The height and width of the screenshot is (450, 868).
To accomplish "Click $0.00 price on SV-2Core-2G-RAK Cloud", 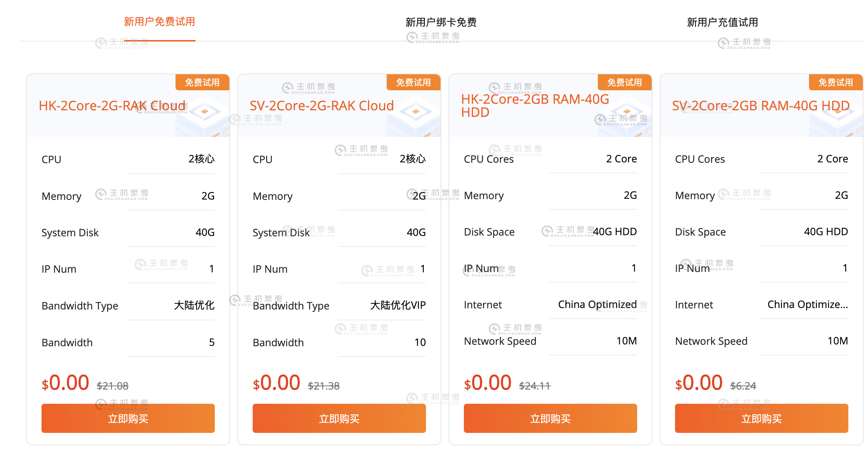I will 277,383.
